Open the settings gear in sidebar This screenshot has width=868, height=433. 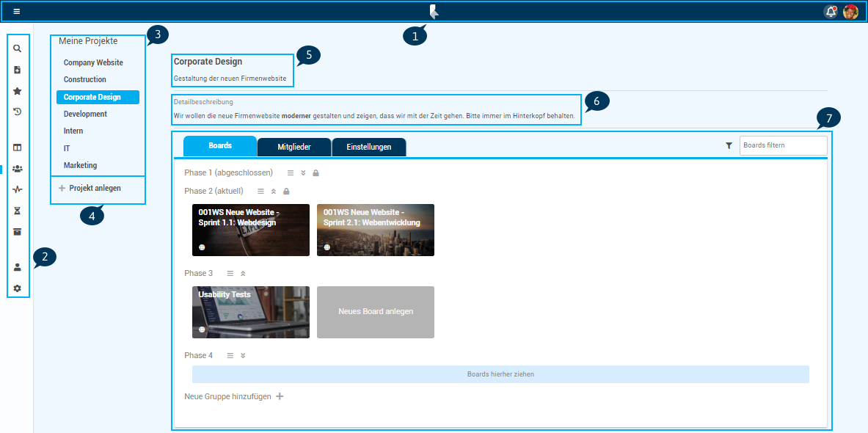(x=18, y=288)
